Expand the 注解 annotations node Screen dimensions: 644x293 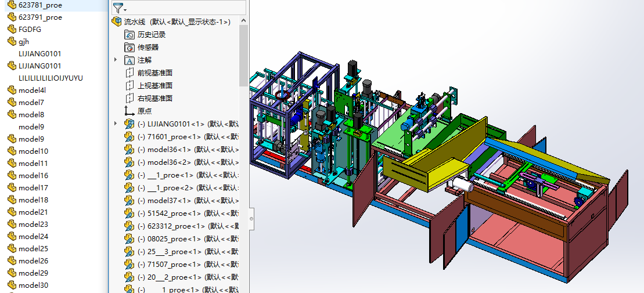click(116, 60)
